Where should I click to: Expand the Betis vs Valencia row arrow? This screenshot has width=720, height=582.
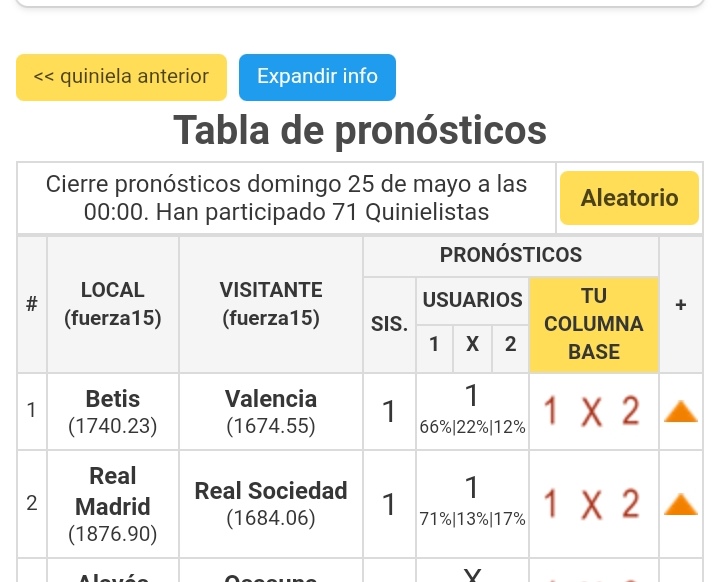[681, 412]
